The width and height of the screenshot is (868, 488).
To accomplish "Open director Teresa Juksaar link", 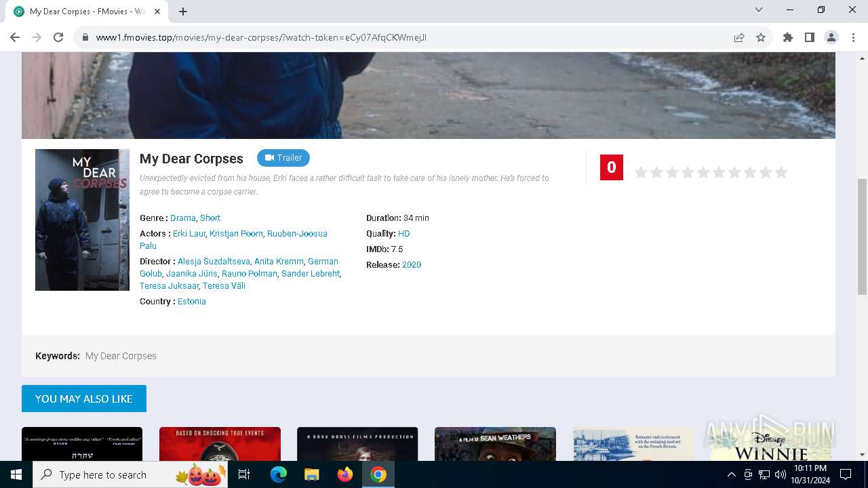I will pyautogui.click(x=169, y=286).
